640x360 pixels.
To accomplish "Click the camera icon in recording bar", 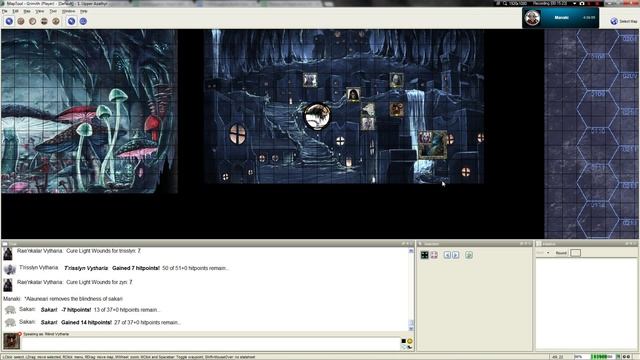I will click(x=582, y=3).
